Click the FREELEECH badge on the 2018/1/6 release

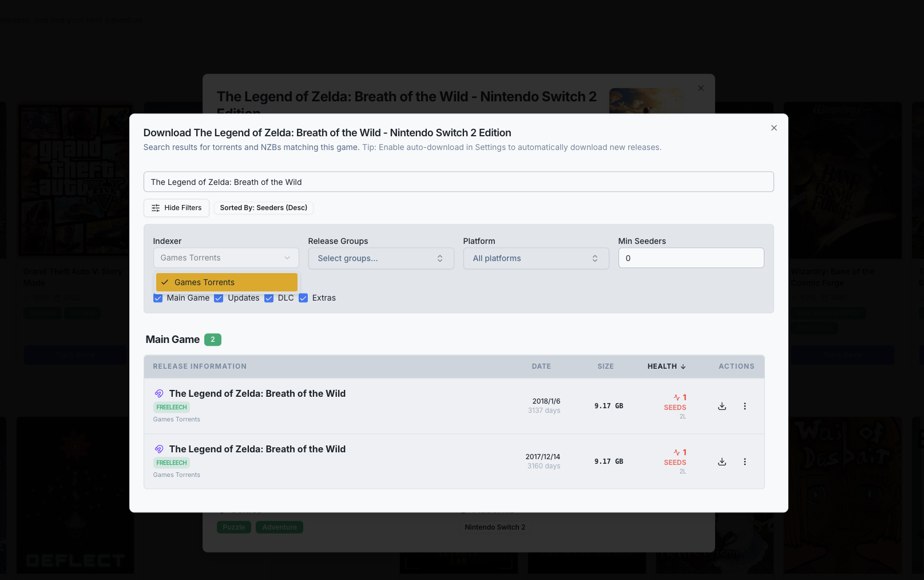[x=172, y=408]
